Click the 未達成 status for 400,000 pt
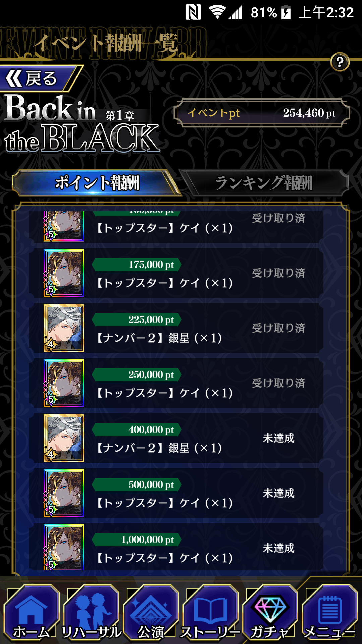The height and width of the screenshot is (644, 362). click(279, 438)
